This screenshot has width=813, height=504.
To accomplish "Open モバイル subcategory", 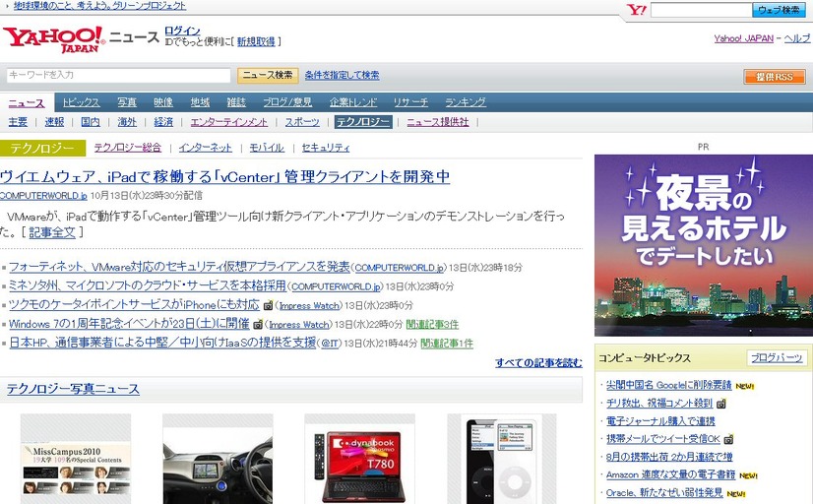I will click(267, 148).
